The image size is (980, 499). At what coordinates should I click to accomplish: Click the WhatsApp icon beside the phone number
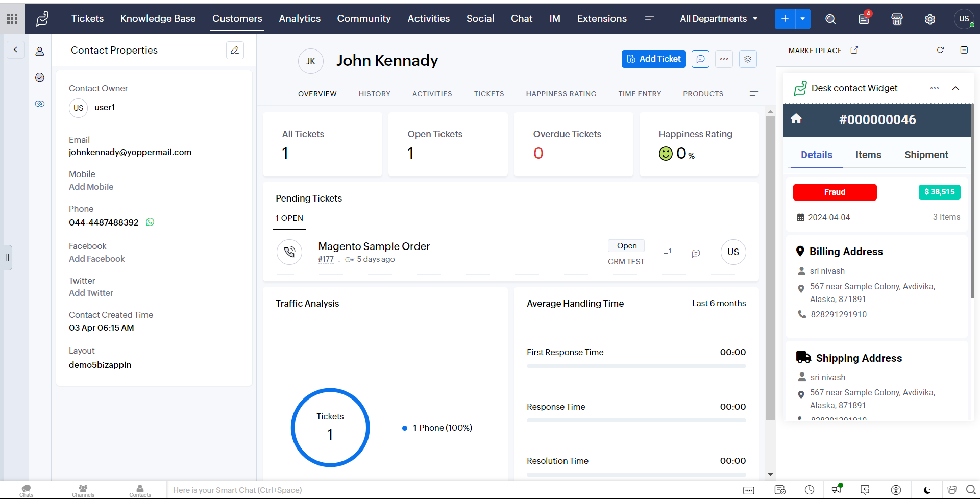coord(150,222)
